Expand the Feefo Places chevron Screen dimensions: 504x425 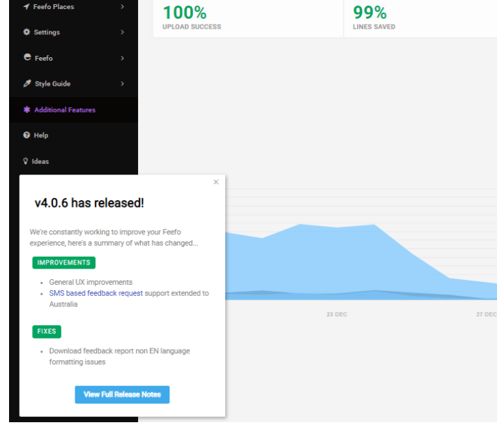pyautogui.click(x=122, y=6)
